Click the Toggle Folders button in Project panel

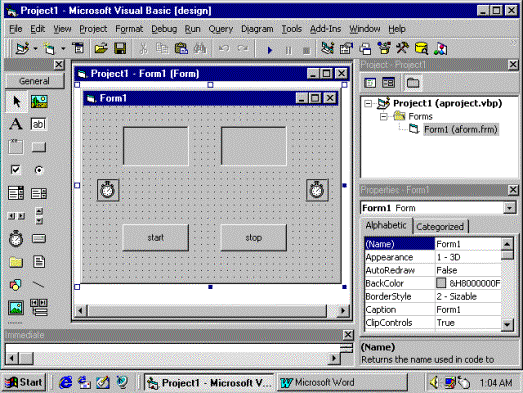[413, 83]
